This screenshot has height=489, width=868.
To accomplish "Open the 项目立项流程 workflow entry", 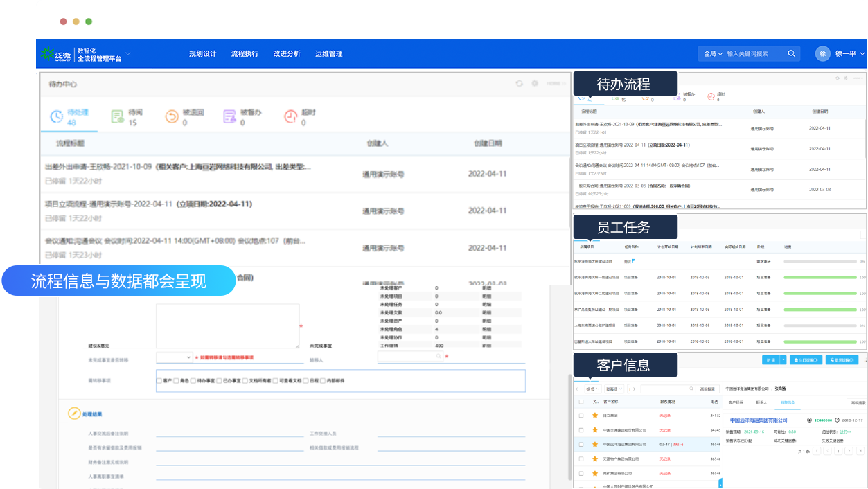I will (148, 204).
